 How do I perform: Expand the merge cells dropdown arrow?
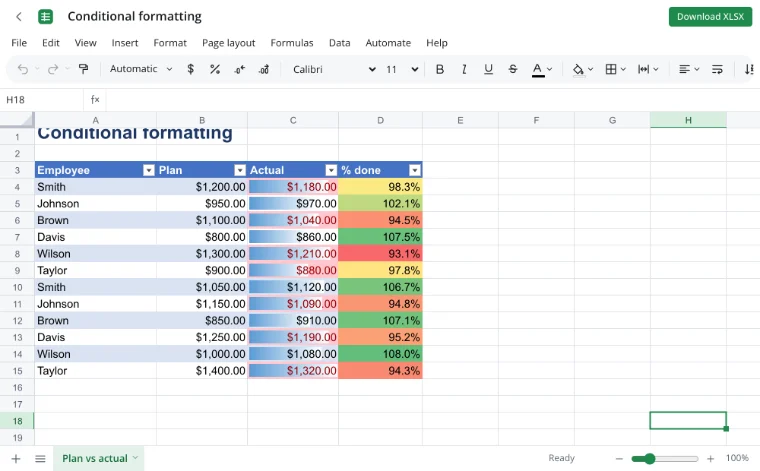click(656, 69)
